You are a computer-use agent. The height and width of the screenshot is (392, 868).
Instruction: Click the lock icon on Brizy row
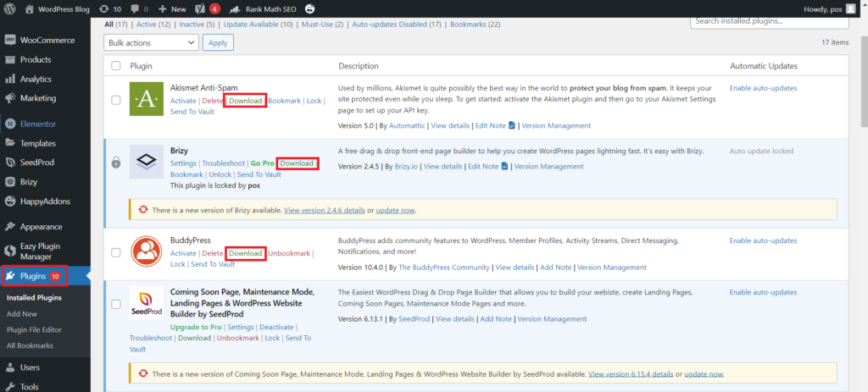point(115,163)
